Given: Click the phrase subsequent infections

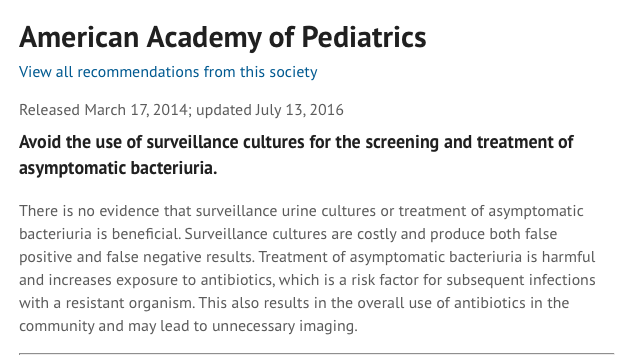Looking at the screenshot, I should click(x=521, y=280).
